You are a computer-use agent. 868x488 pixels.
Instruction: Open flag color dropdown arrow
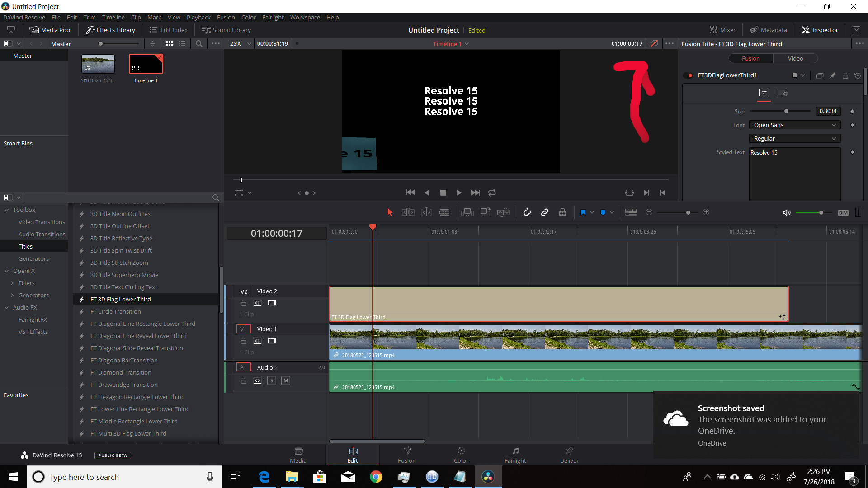point(592,212)
